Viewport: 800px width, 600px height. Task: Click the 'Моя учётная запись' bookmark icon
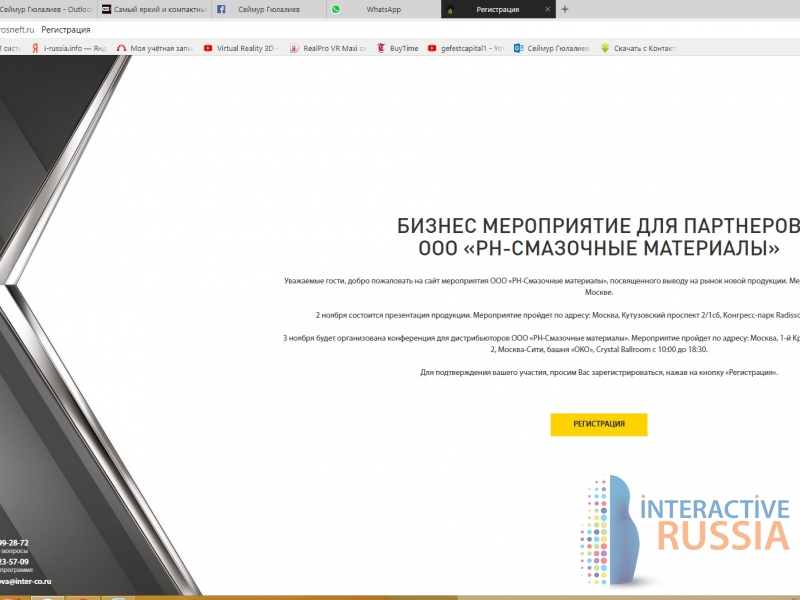click(121, 48)
